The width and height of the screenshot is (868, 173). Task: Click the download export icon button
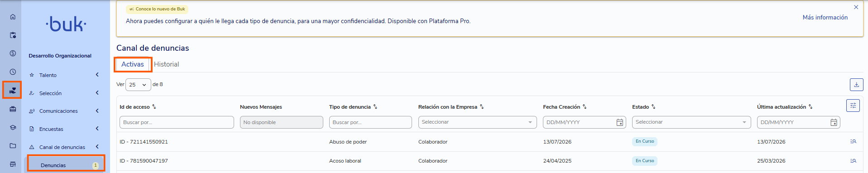856,85
